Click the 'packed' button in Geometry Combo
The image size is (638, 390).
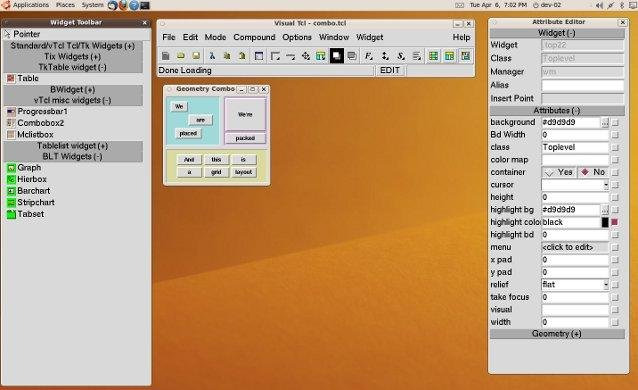pos(245,138)
